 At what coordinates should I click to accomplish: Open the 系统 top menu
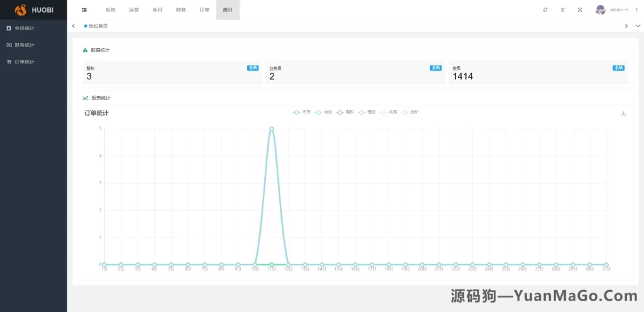point(111,10)
